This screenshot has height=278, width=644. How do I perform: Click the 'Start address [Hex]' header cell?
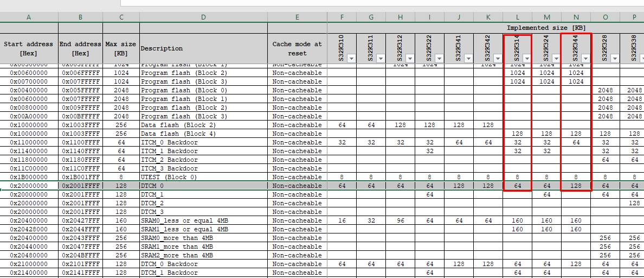(29, 48)
